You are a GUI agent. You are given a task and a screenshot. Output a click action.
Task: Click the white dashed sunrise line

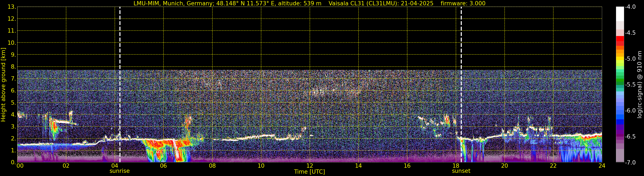click(x=120, y=75)
